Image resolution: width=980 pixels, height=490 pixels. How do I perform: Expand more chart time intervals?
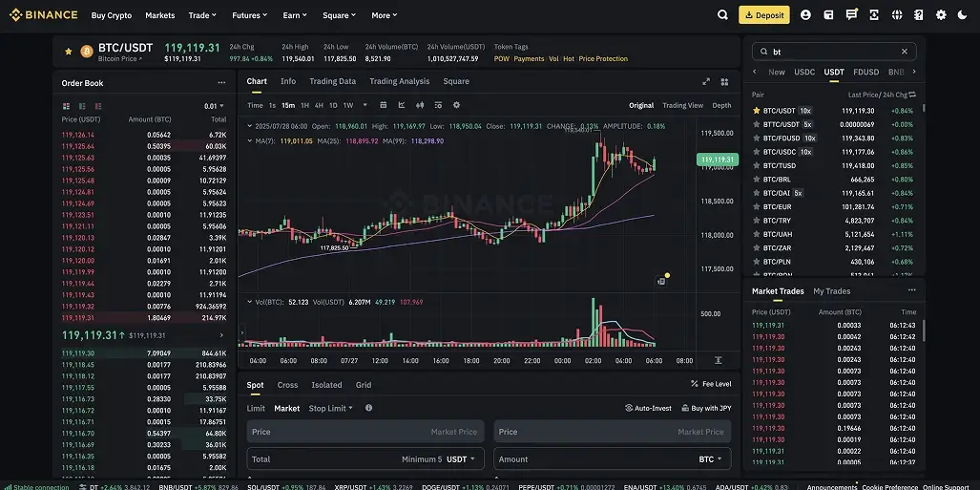click(x=365, y=105)
